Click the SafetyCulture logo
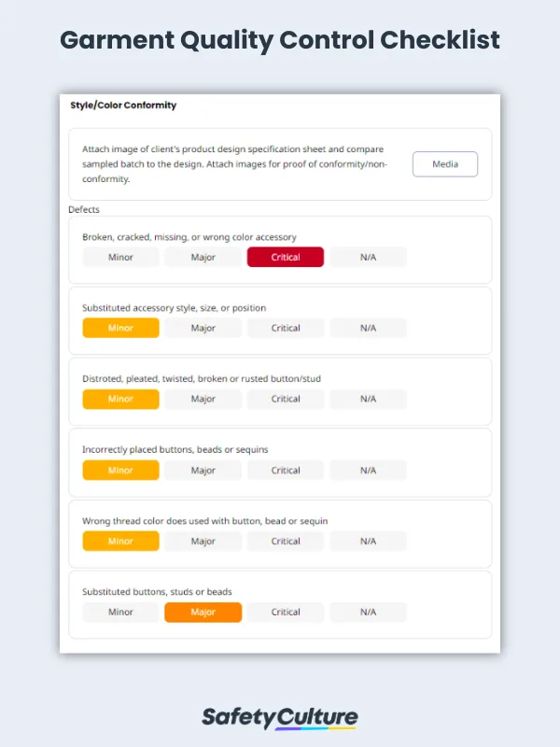The image size is (560, 747). (280, 717)
